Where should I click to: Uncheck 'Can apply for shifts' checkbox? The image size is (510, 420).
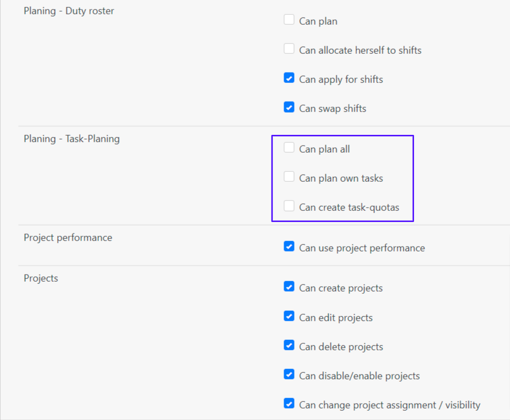(x=289, y=78)
